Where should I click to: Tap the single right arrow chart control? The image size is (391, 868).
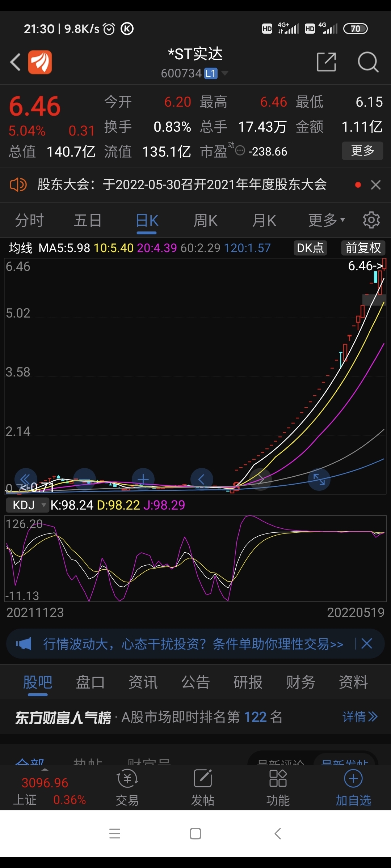click(260, 480)
